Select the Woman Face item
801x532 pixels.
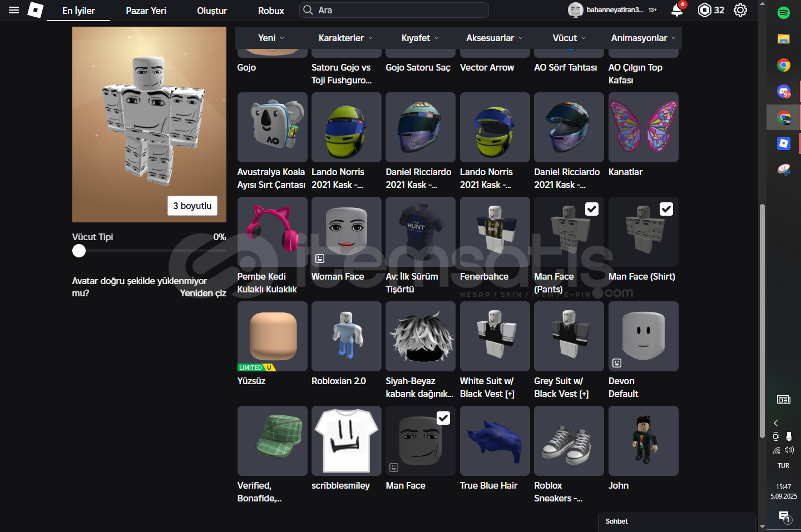[x=347, y=232]
